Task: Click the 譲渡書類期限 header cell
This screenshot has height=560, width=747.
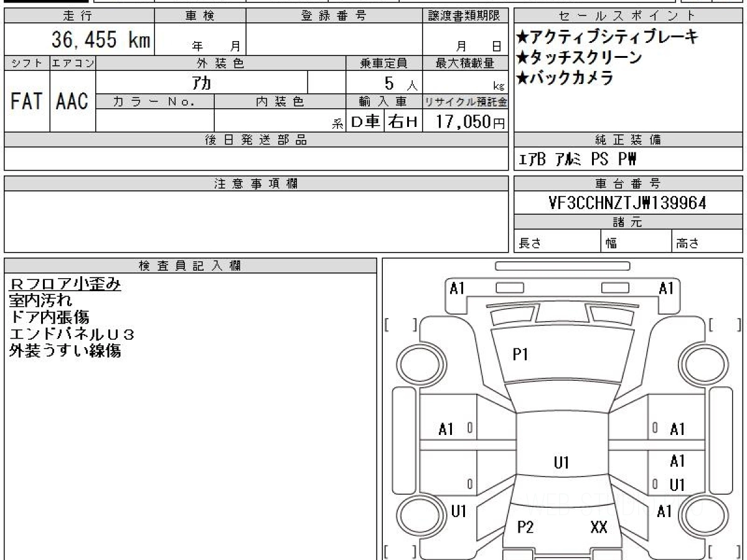Action: point(465,16)
